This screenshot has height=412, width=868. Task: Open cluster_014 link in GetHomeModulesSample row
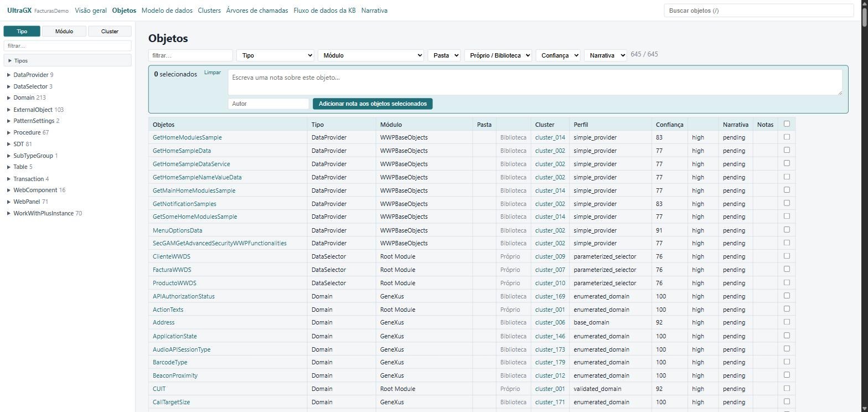point(550,137)
